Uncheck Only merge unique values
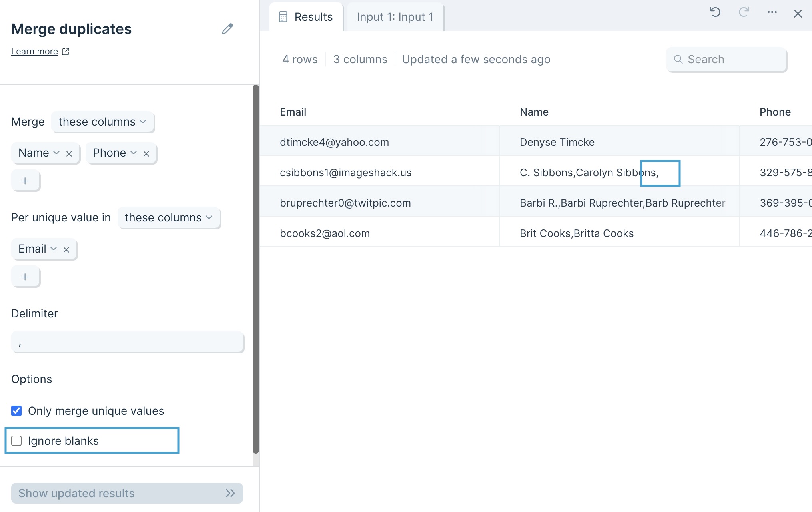This screenshot has height=512, width=812. (x=16, y=411)
